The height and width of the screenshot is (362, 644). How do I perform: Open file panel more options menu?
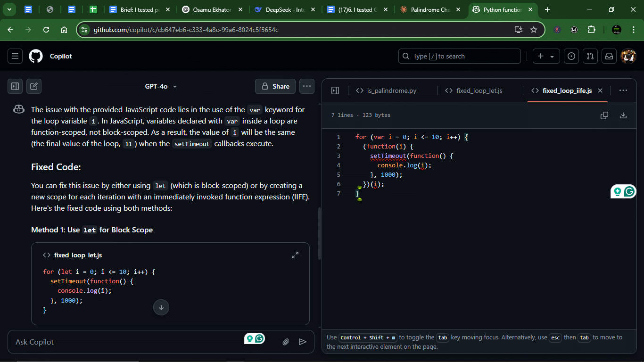[x=623, y=90]
